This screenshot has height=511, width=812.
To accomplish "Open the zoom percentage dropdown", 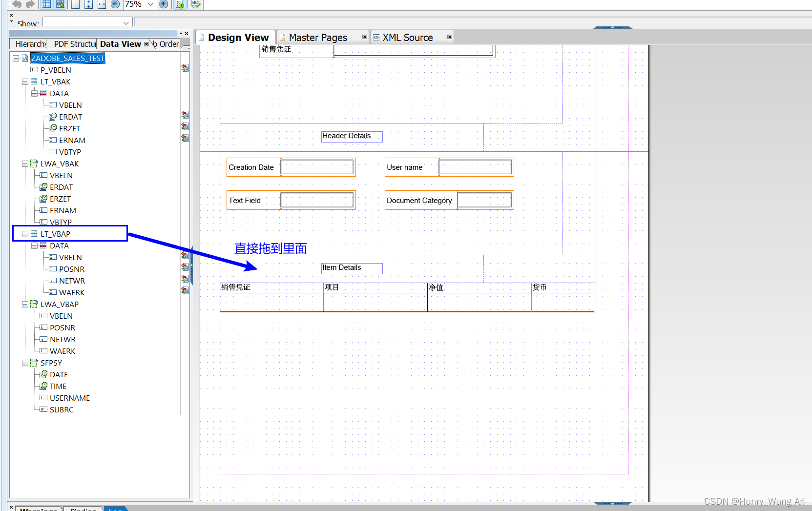I will 150,4.
